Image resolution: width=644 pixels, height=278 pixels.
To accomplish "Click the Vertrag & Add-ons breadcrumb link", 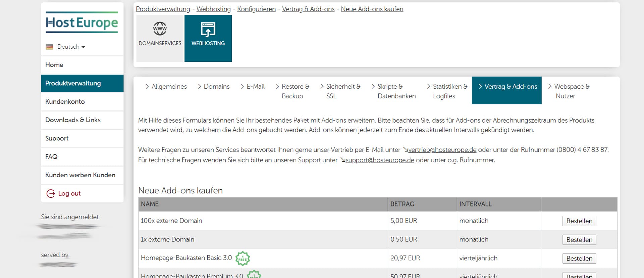I will click(x=308, y=9).
